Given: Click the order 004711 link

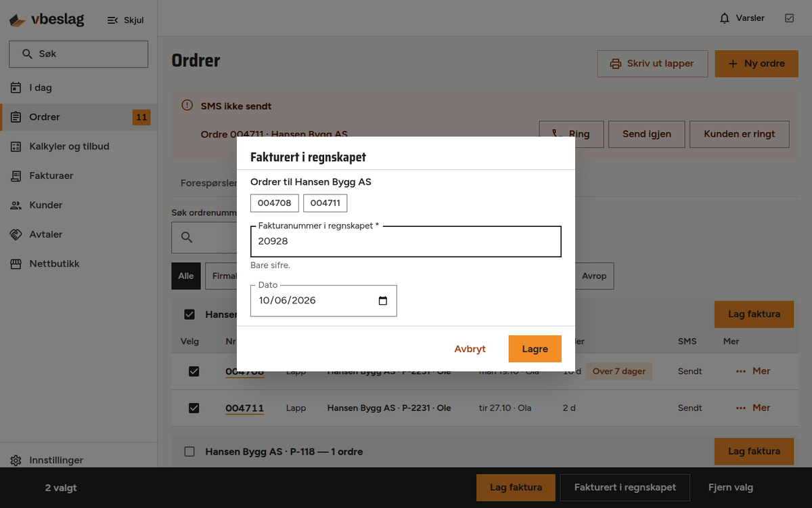Looking at the screenshot, I should pos(244,408).
